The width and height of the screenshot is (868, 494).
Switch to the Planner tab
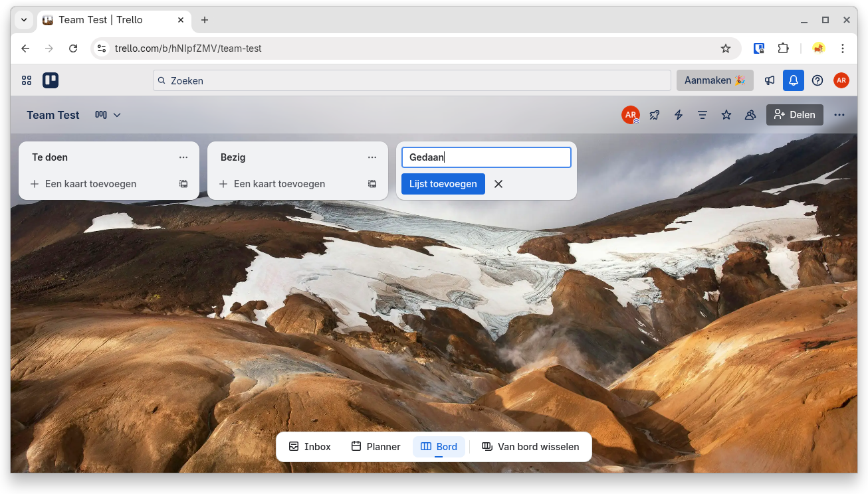click(376, 447)
